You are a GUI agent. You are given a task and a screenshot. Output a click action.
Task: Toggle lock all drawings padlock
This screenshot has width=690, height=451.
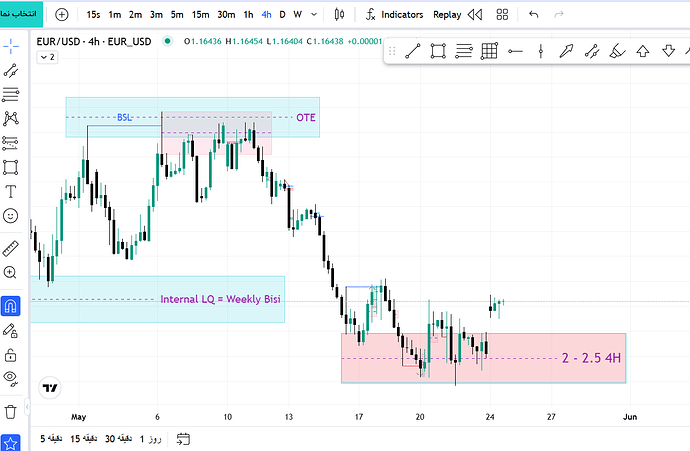pos(10,355)
